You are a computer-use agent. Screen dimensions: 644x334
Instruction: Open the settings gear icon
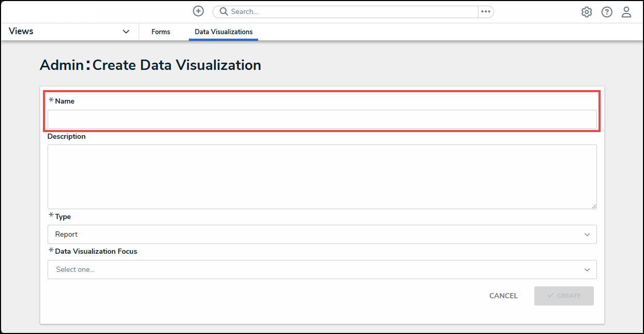point(587,12)
